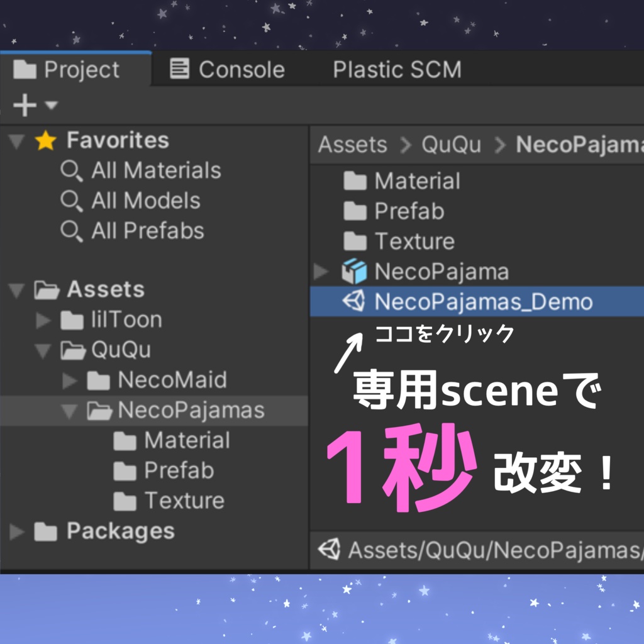Open the All Materials saved search
The width and height of the screenshot is (644, 644).
pyautogui.click(x=141, y=170)
